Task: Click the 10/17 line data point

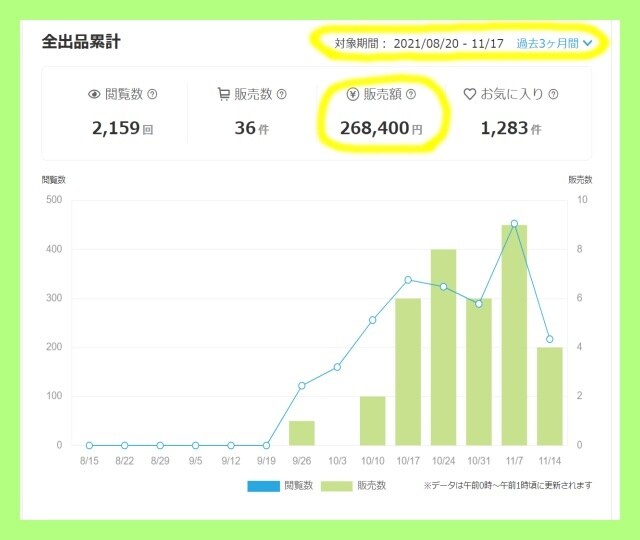Action: pos(408,280)
